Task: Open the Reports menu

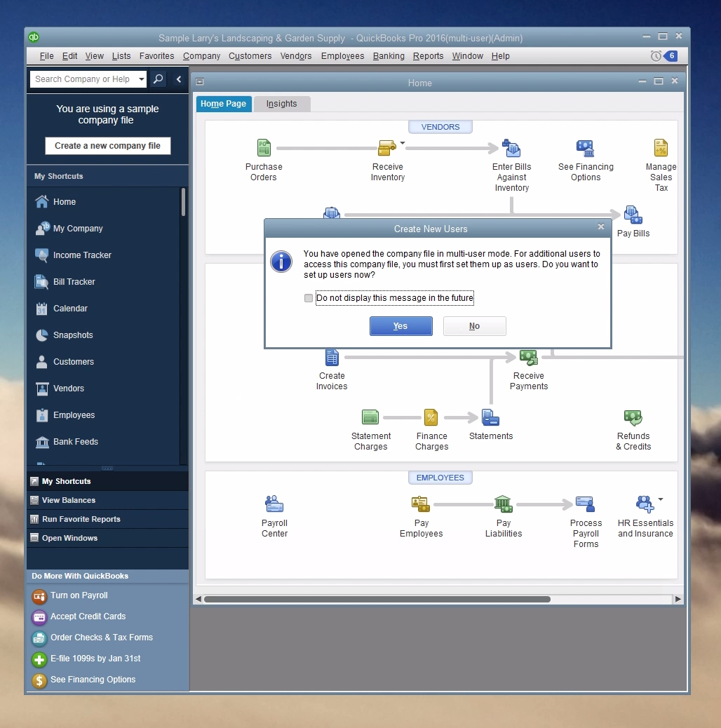Action: coord(428,56)
